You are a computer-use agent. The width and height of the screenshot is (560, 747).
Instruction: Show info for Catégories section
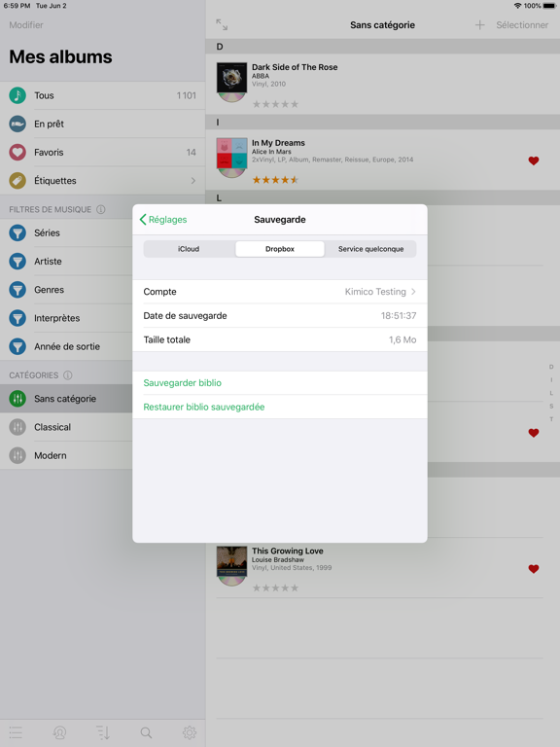(x=68, y=375)
